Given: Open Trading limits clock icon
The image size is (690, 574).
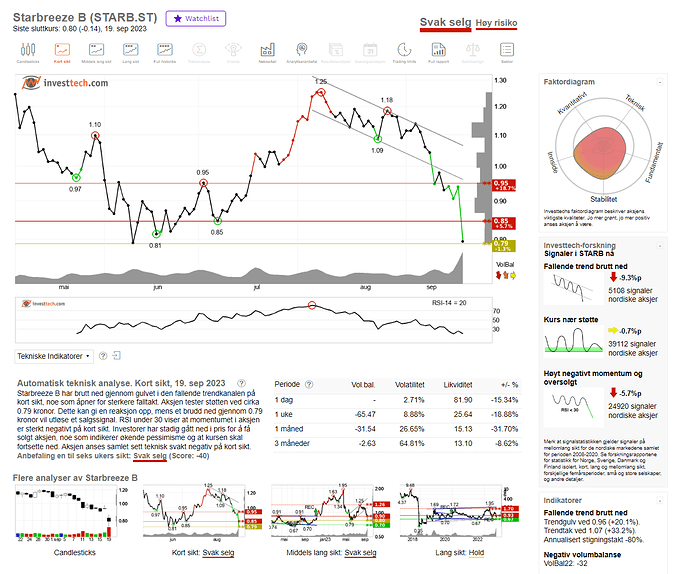Looking at the screenshot, I should (404, 53).
